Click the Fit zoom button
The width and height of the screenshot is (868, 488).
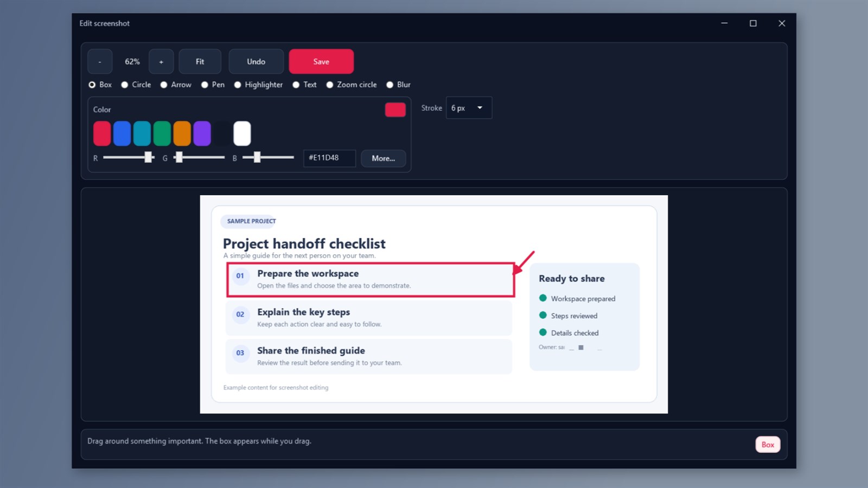(x=200, y=61)
